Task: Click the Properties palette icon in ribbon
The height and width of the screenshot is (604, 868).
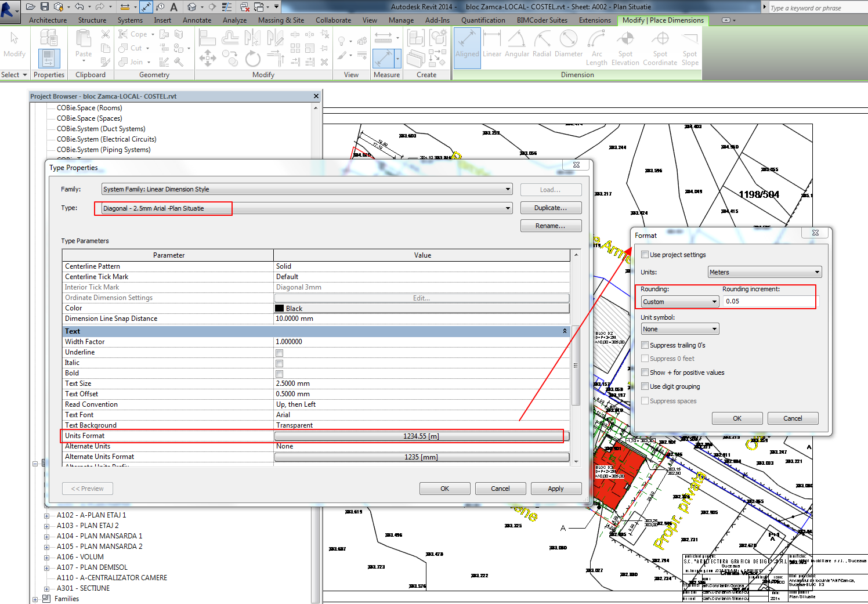Action: [x=49, y=59]
